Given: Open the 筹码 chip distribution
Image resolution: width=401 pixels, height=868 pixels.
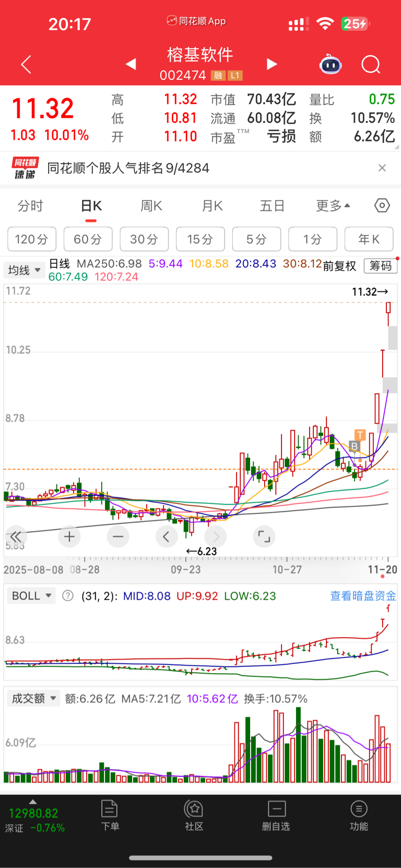Looking at the screenshot, I should [x=381, y=266].
